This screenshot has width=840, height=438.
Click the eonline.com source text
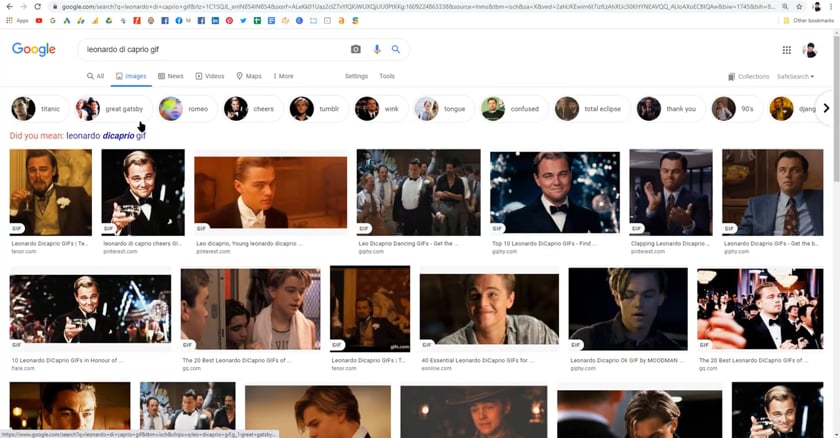click(x=437, y=368)
